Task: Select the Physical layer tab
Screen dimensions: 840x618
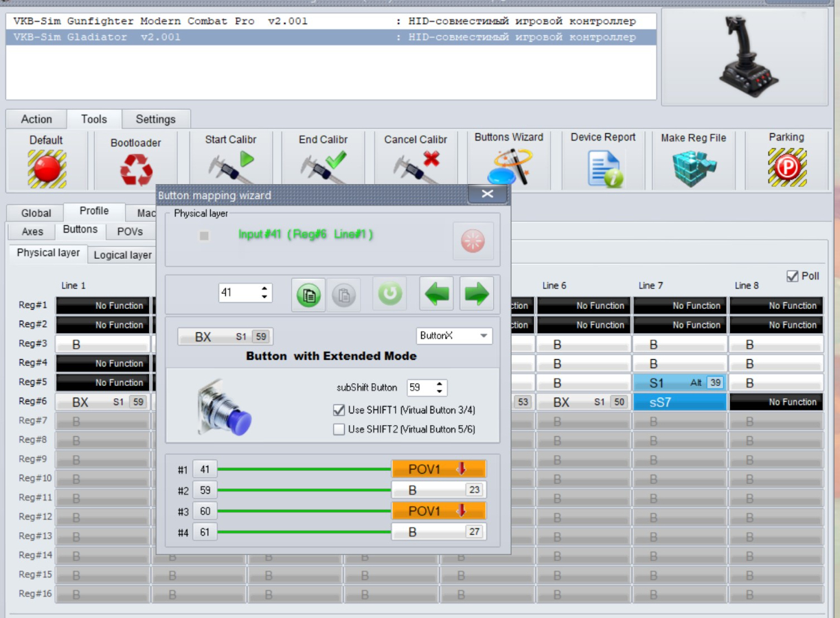Action: click(48, 253)
